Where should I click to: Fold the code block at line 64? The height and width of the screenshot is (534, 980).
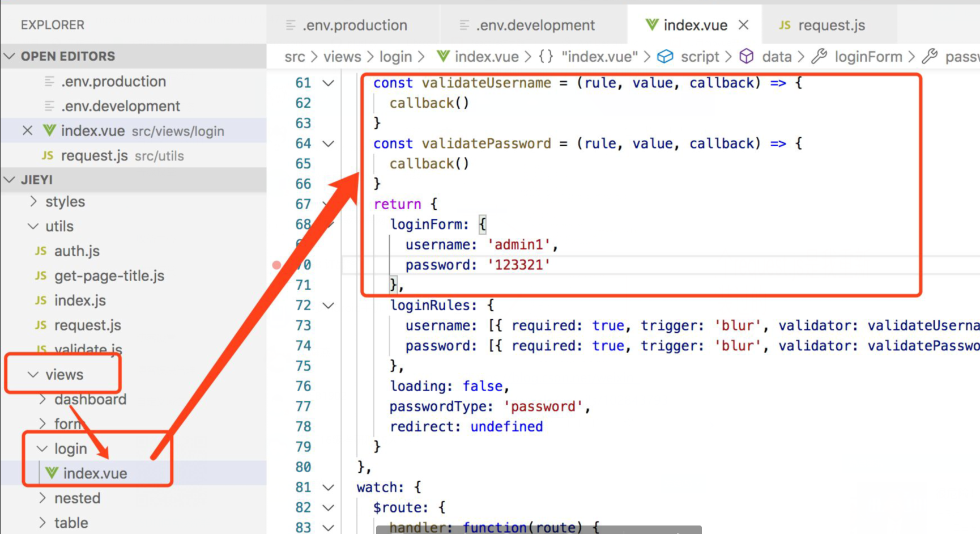coord(329,143)
